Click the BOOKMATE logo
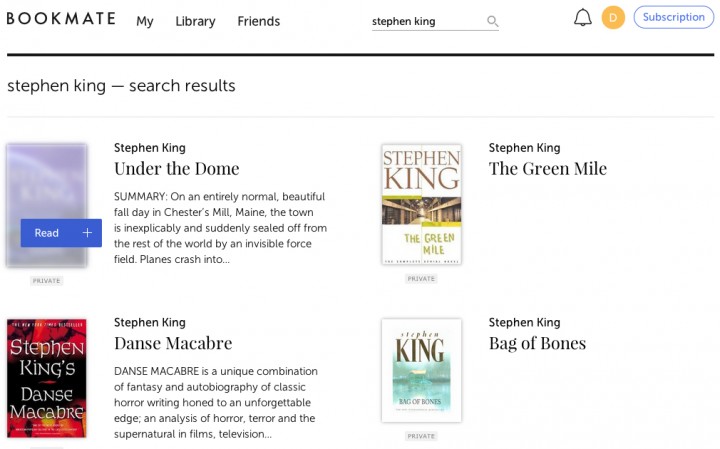Image resolution: width=720 pixels, height=449 pixels. (x=61, y=19)
